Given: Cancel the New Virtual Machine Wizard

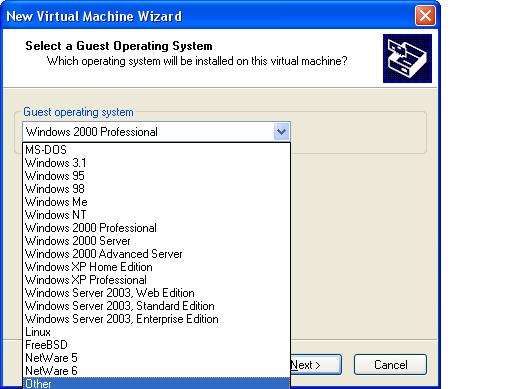Looking at the screenshot, I should (x=390, y=365).
